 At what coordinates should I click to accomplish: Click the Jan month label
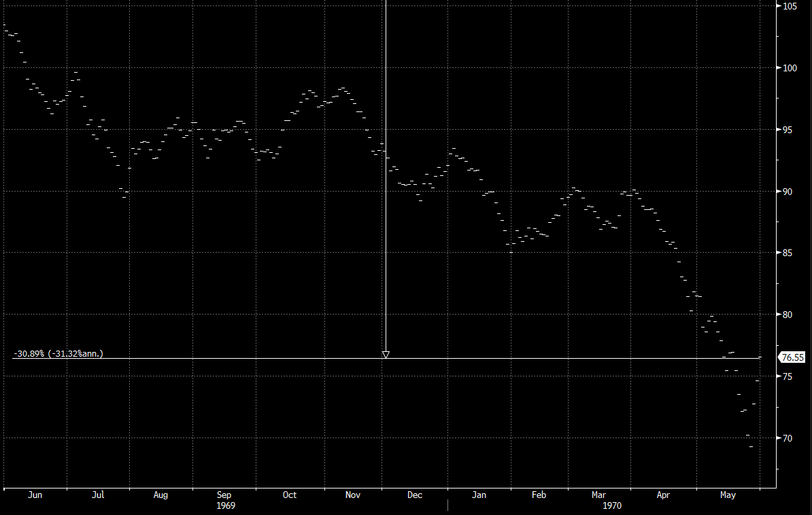pyautogui.click(x=479, y=495)
